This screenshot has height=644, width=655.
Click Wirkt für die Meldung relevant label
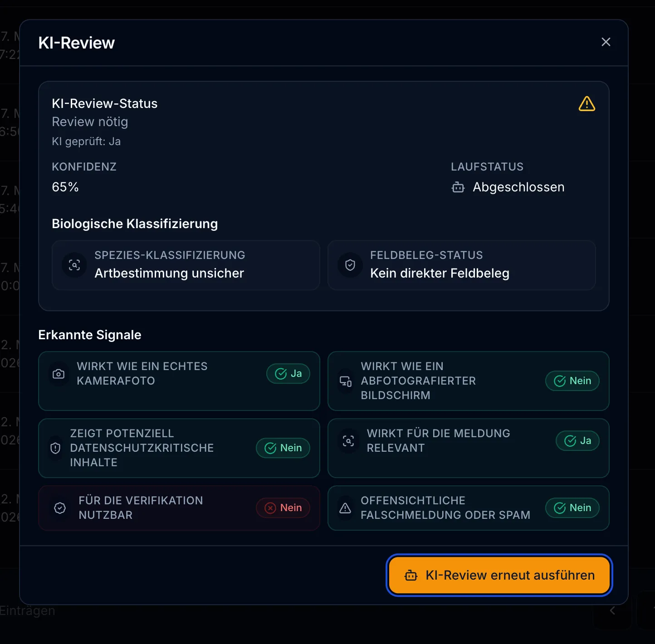(438, 441)
